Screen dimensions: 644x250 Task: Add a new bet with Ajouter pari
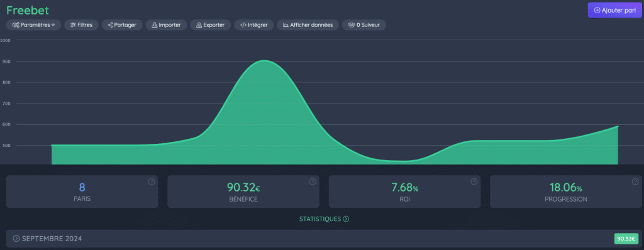click(615, 11)
